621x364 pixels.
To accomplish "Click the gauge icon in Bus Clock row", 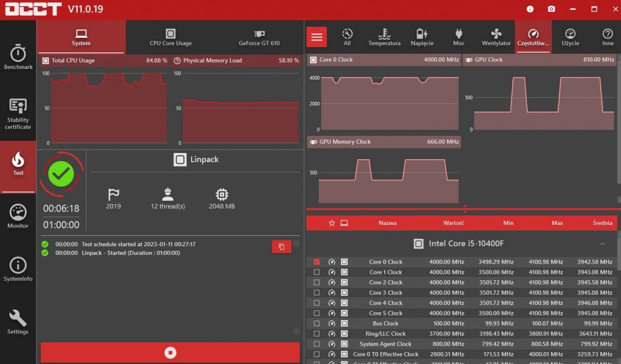I will (x=332, y=323).
